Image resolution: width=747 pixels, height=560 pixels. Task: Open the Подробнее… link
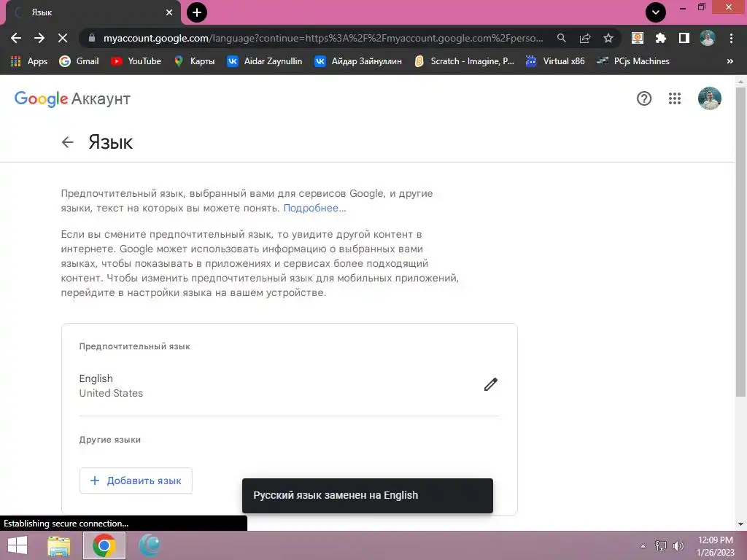[315, 208]
